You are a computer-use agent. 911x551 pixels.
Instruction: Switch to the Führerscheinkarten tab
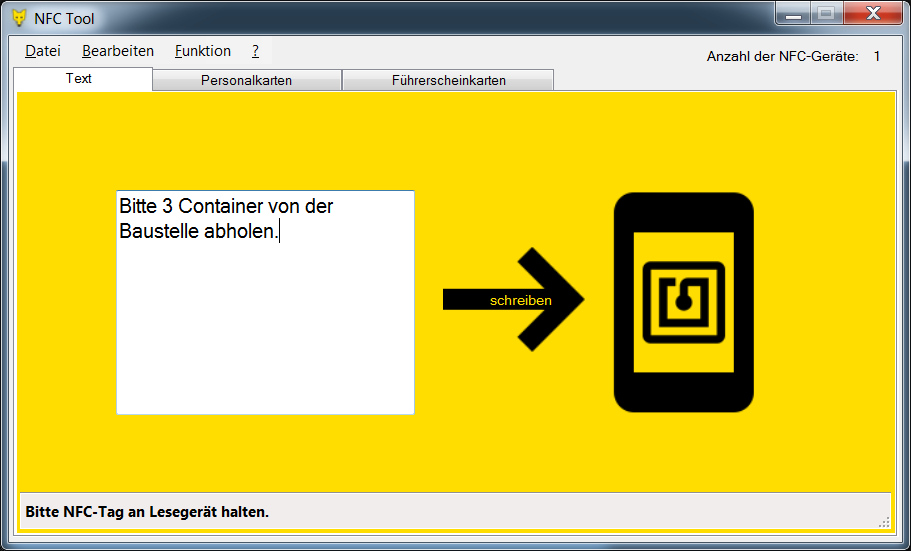click(448, 81)
